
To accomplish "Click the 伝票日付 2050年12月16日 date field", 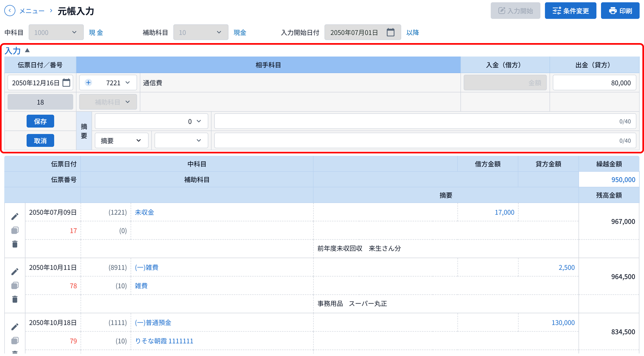I will point(40,83).
